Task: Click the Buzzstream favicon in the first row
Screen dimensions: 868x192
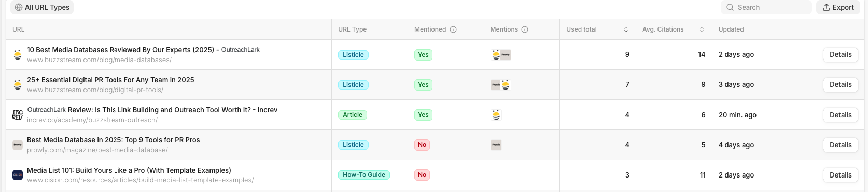Action: [18, 54]
